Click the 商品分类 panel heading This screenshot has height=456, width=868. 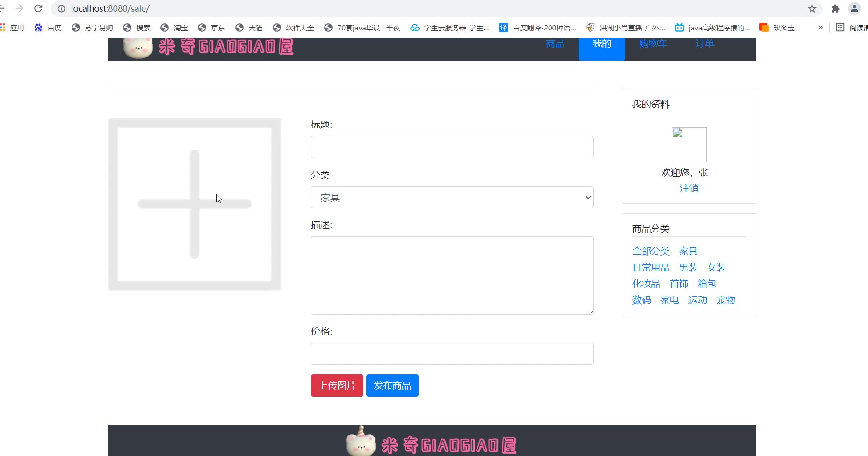651,228
